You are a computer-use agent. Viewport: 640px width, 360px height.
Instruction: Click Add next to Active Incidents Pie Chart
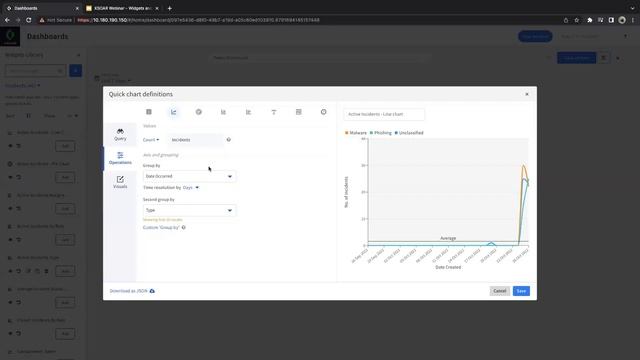65,177
